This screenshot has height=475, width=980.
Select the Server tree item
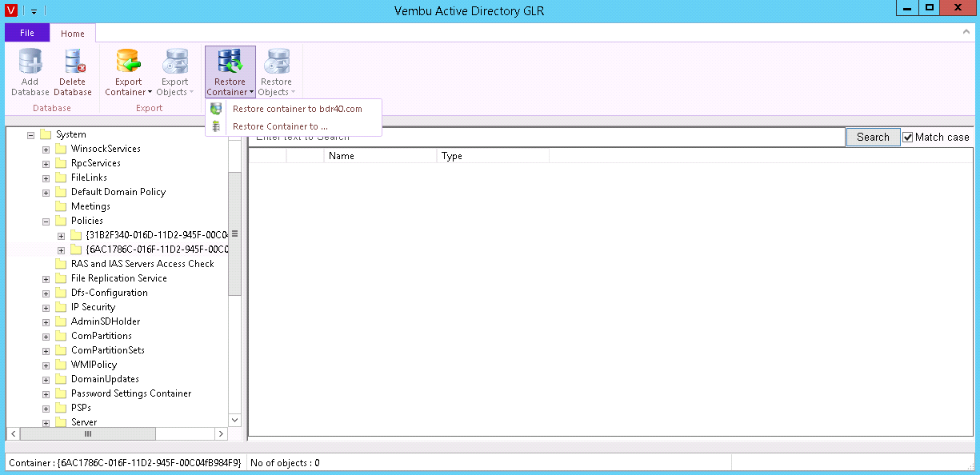click(x=84, y=421)
